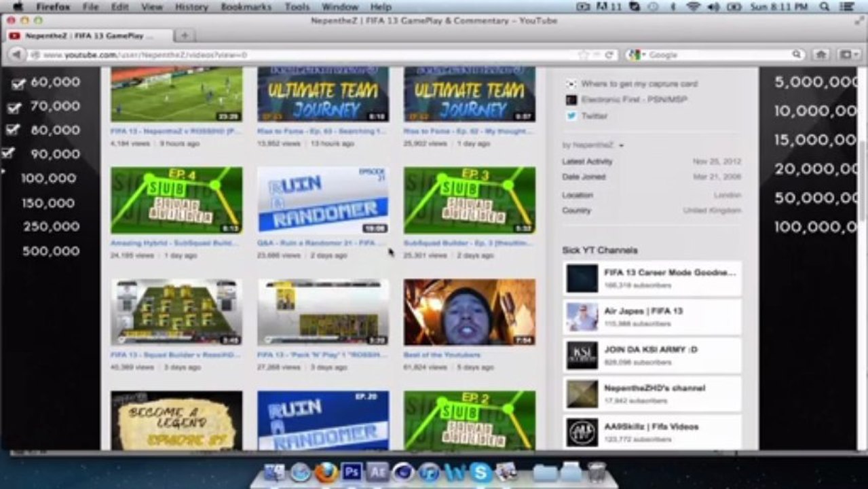The width and height of the screenshot is (868, 489).
Task: Open Spotlight search in the menu bar
Action: click(825, 7)
